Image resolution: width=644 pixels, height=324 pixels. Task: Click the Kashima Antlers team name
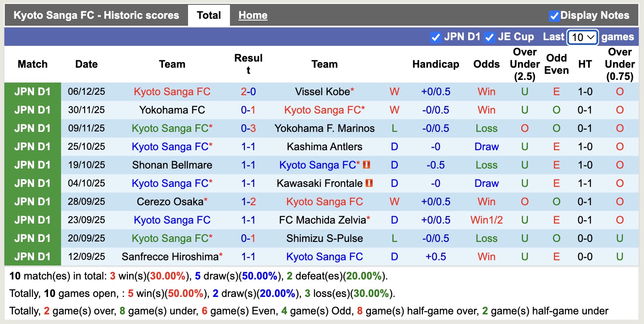tap(325, 146)
